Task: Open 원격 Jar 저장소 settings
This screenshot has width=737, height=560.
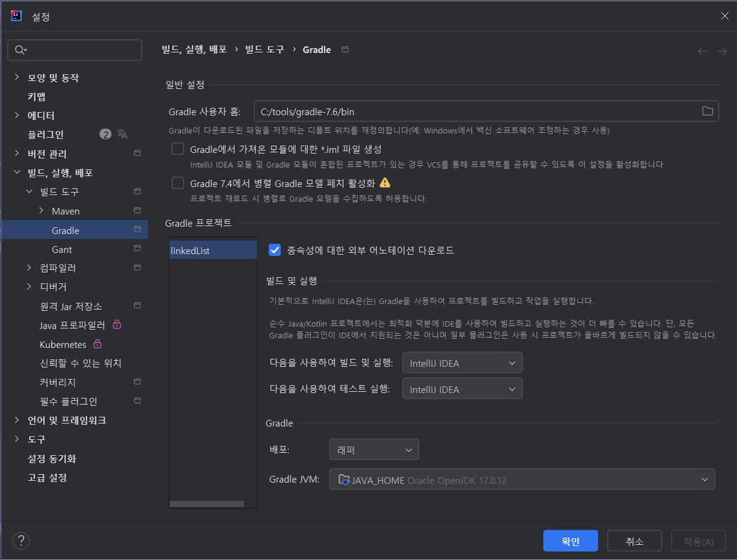Action: coord(71,306)
